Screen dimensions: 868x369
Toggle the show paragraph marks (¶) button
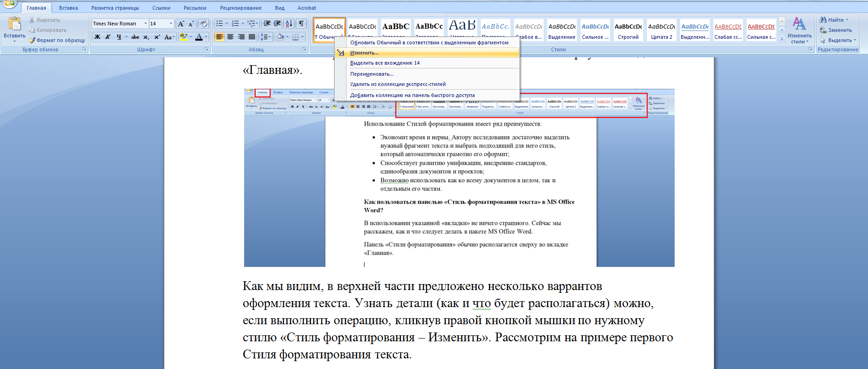tap(301, 24)
